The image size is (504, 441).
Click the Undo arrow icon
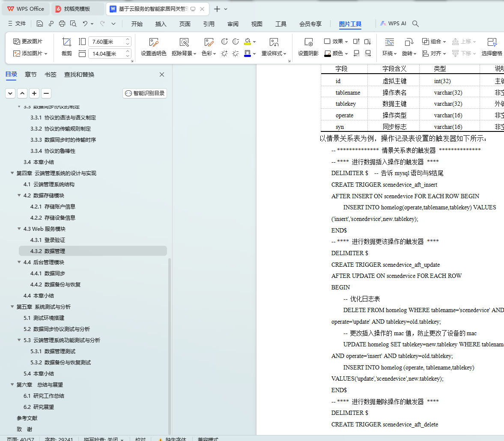tap(85, 24)
